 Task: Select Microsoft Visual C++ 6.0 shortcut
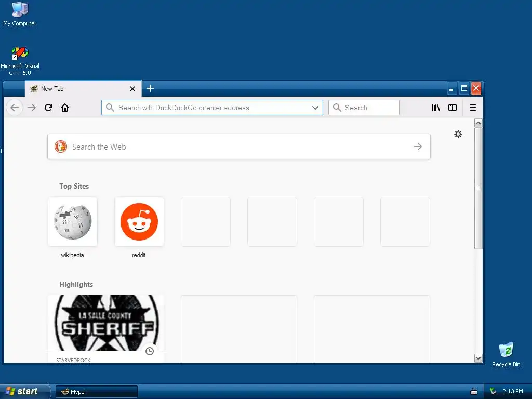pyautogui.click(x=20, y=61)
